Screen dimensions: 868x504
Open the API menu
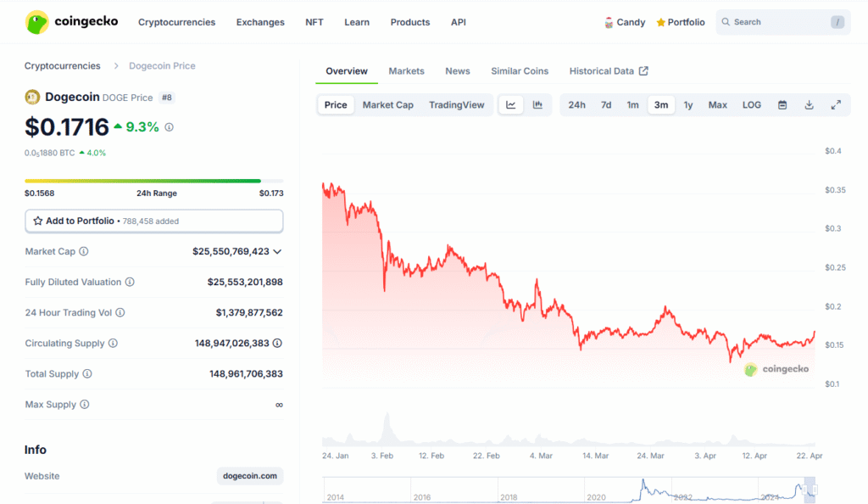459,22
